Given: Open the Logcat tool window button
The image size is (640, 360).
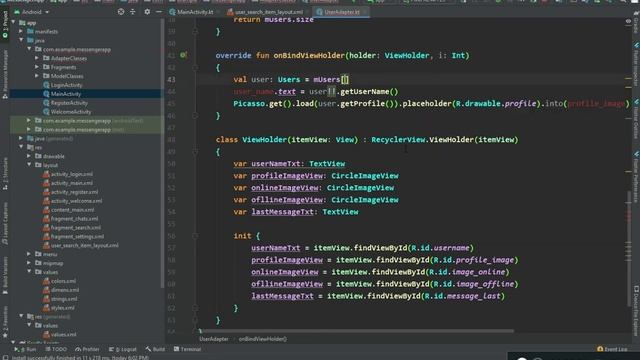Looking at the screenshot, I should point(123,349).
